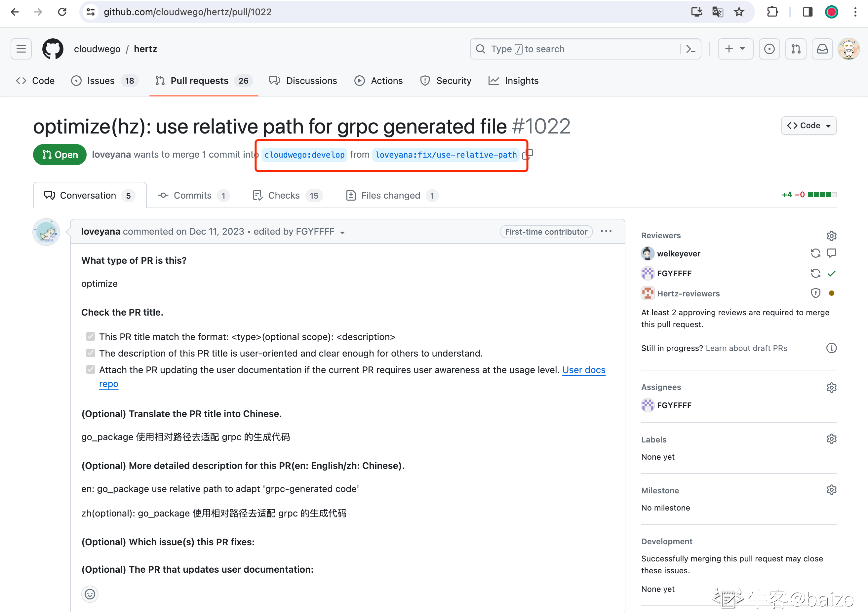Click the emoji reaction smiley button

click(90, 594)
